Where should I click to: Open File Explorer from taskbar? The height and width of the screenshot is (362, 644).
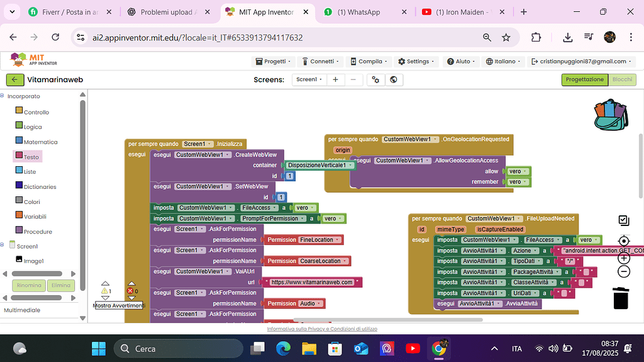coord(309,348)
